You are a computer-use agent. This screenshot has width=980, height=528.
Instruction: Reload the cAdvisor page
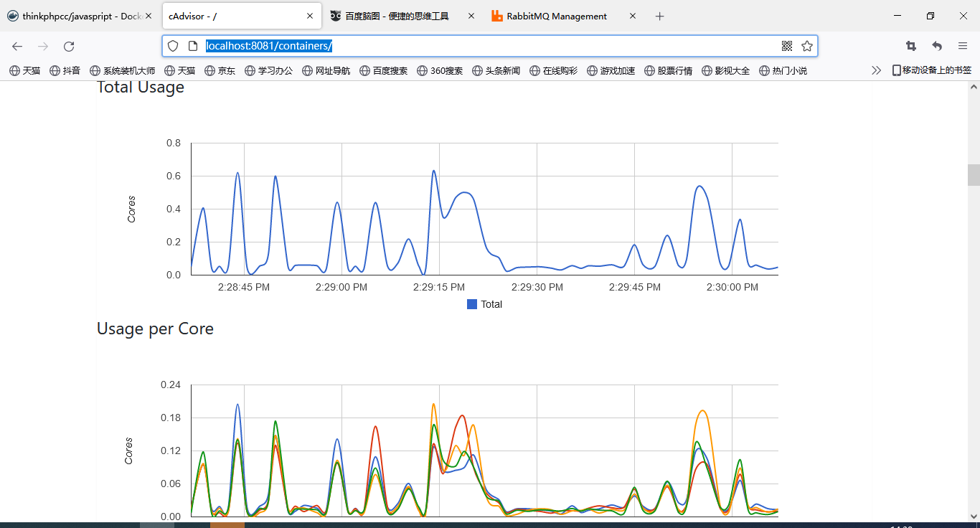pyautogui.click(x=69, y=46)
